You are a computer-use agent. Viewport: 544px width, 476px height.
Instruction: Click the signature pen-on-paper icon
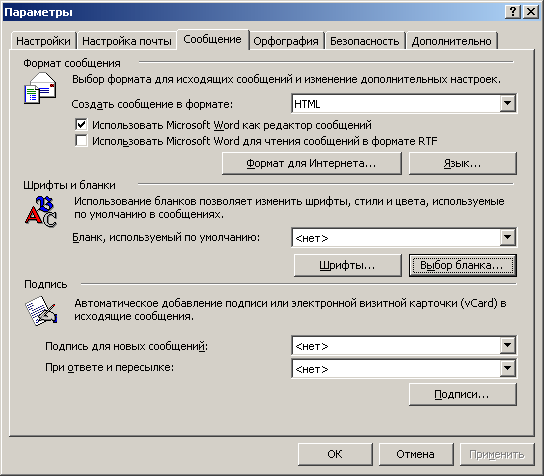click(x=41, y=311)
